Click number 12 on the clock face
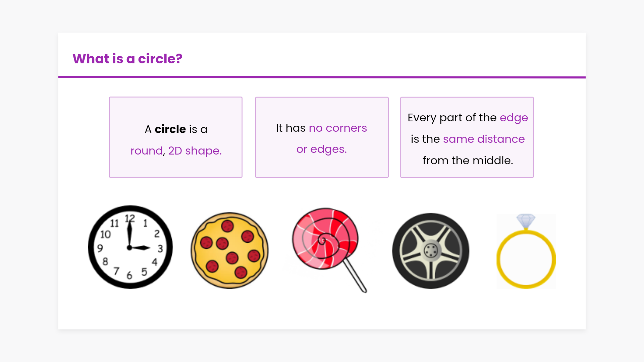This screenshot has width=644, height=362. (x=130, y=219)
